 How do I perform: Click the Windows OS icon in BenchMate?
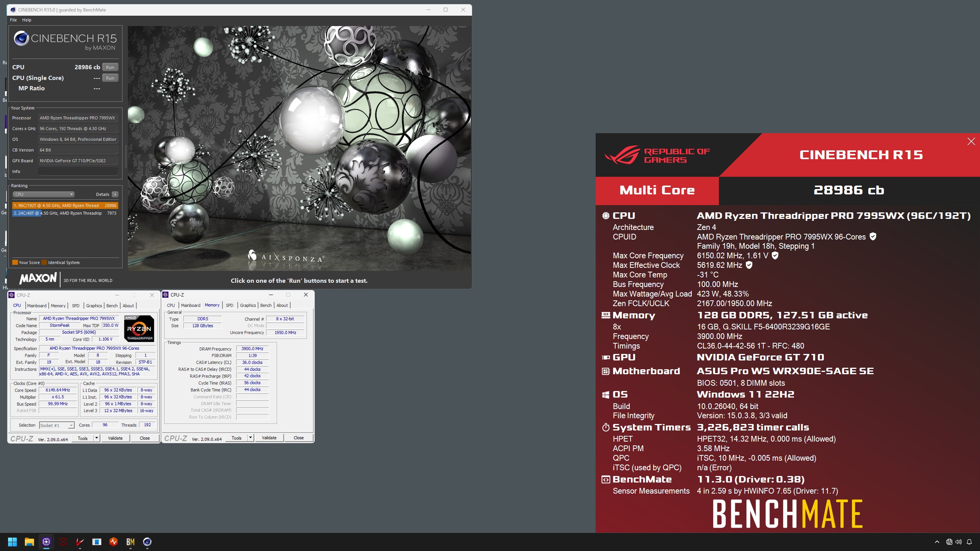606,395
